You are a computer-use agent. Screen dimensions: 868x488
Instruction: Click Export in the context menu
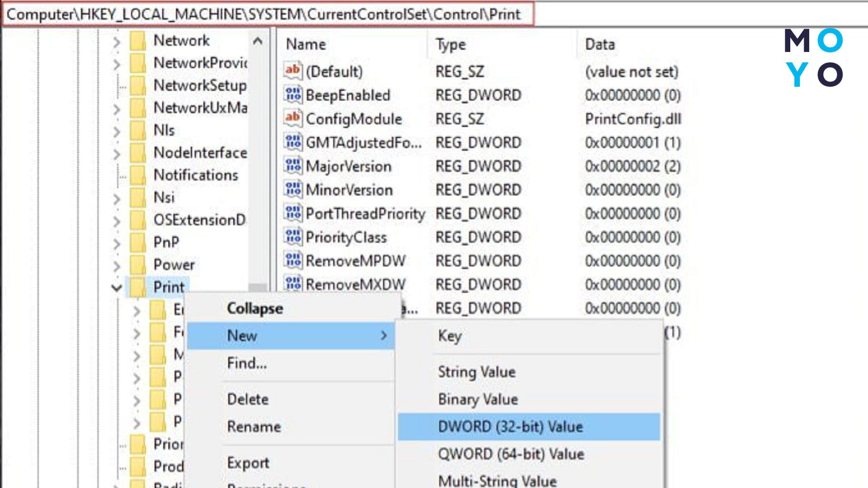(x=247, y=463)
